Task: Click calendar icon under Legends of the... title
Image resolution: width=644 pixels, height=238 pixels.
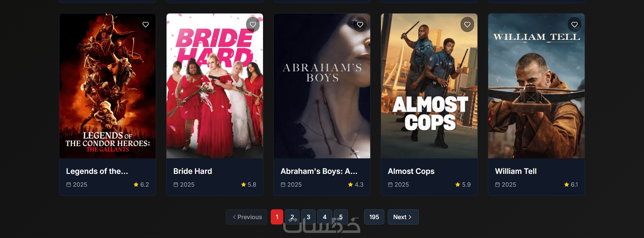Action: coord(69,185)
